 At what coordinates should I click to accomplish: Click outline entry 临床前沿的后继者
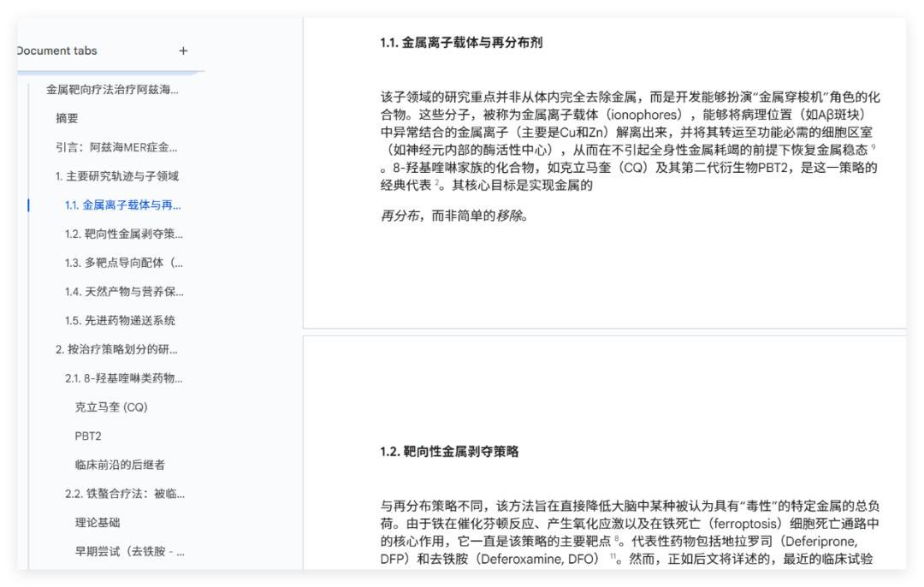pyautogui.click(x=120, y=465)
